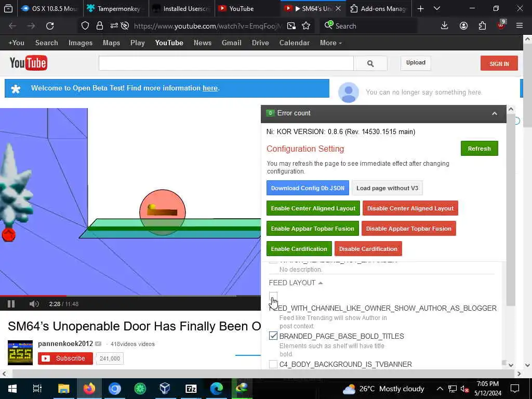Open Task View on the taskbar

37,389
